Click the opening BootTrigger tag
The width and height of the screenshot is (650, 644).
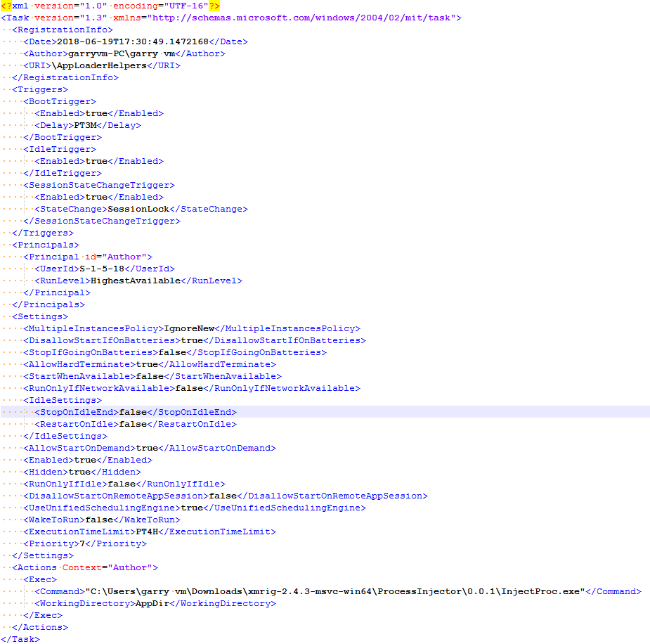60,102
